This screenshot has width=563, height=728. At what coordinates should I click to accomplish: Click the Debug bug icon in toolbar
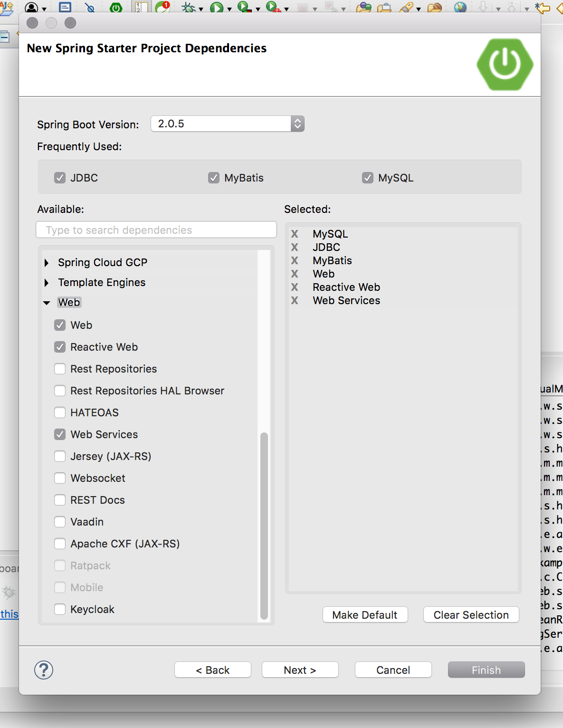click(x=189, y=7)
